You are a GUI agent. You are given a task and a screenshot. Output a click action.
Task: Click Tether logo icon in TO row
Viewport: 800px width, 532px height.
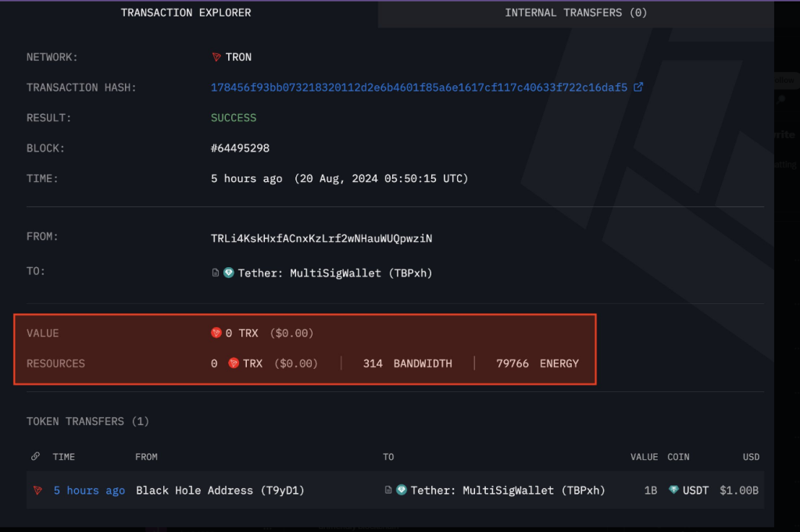[229, 273]
